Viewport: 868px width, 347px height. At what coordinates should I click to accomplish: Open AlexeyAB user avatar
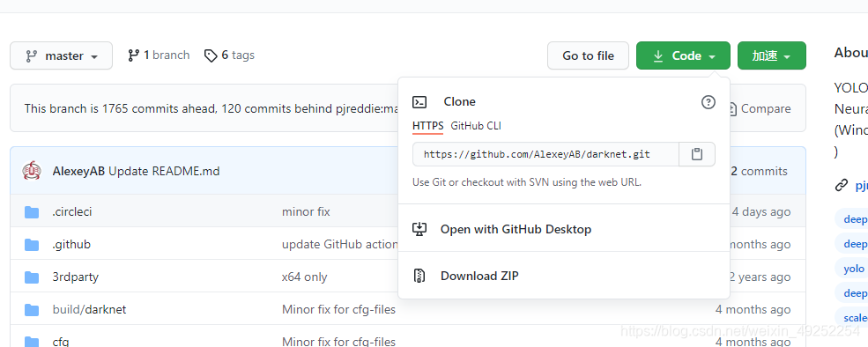coord(32,171)
